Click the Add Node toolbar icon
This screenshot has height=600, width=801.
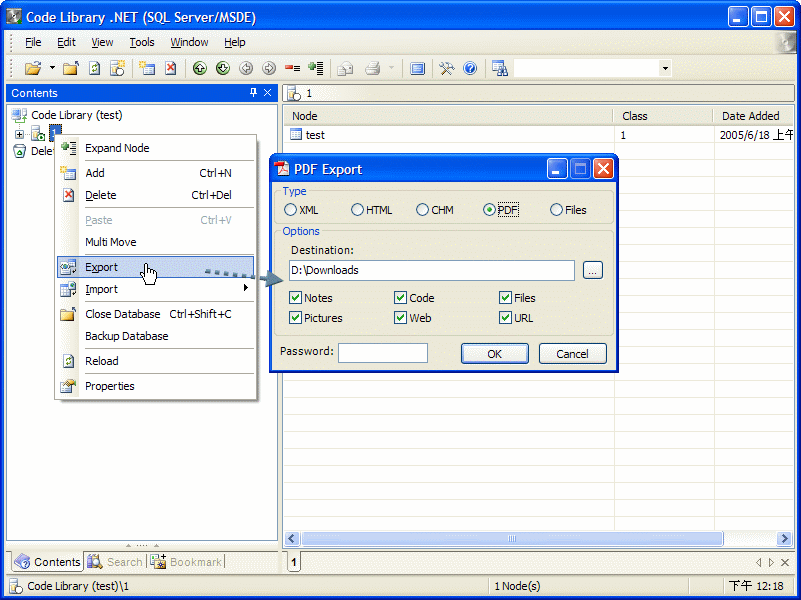[147, 68]
